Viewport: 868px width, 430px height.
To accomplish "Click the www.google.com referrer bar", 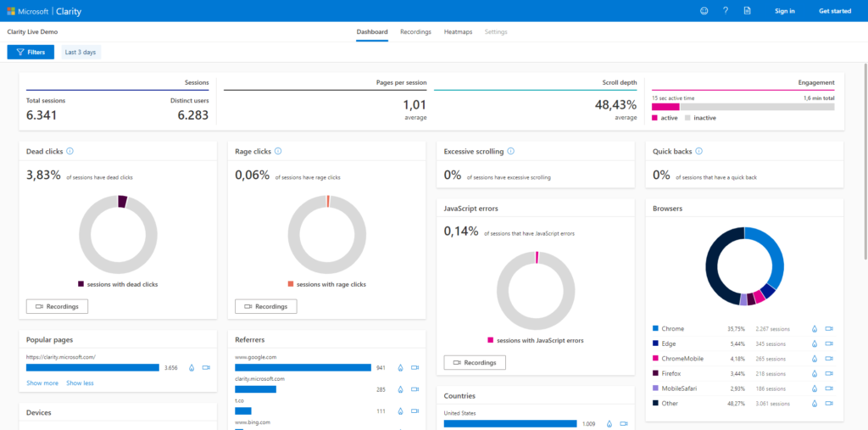I will pos(303,367).
